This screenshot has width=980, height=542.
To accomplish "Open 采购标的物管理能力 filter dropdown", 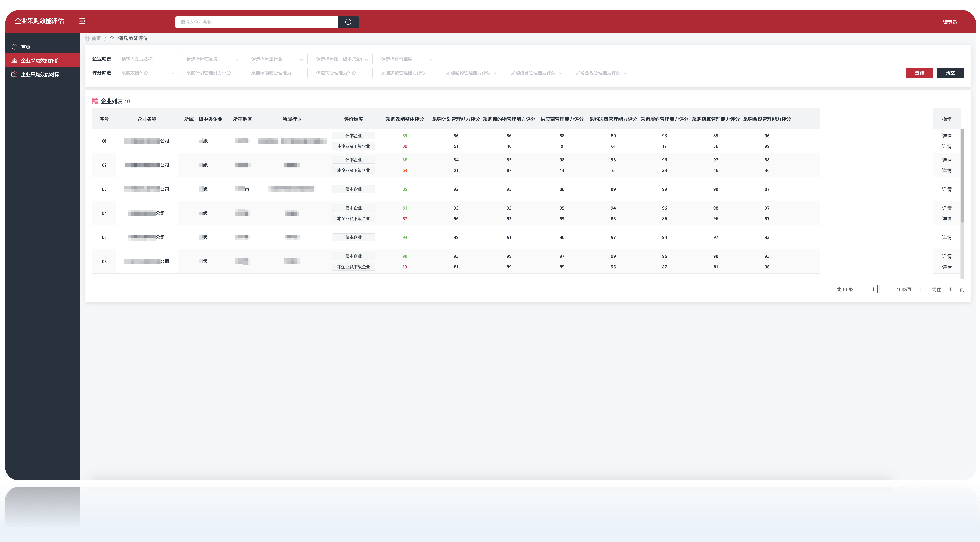I will [277, 73].
